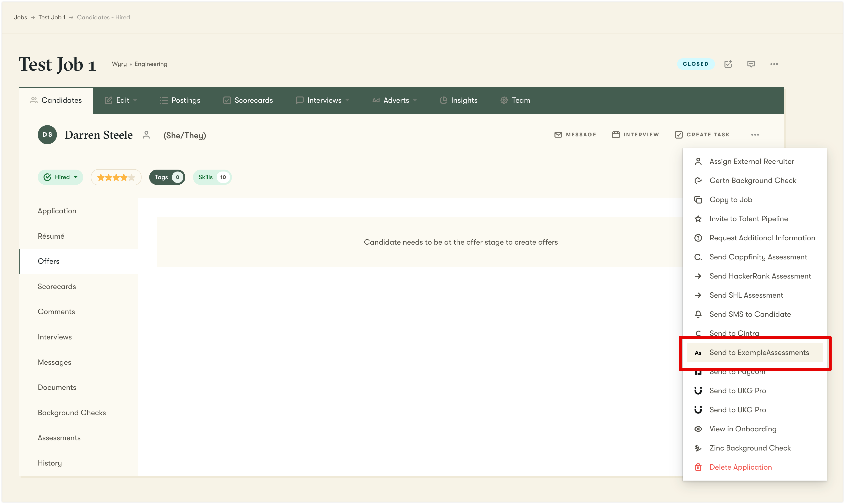The height and width of the screenshot is (504, 845).
Task: Set rating using the star rating control
Action: point(116,177)
